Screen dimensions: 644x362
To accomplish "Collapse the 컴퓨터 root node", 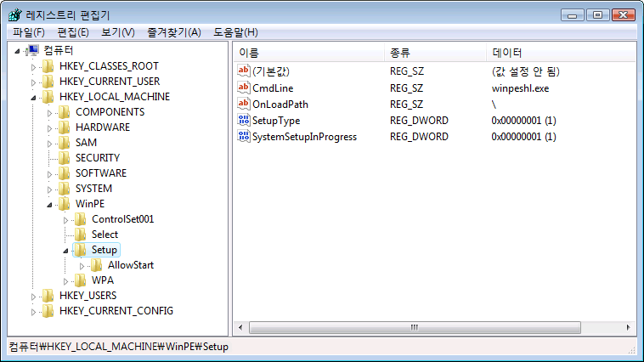I will coord(17,51).
